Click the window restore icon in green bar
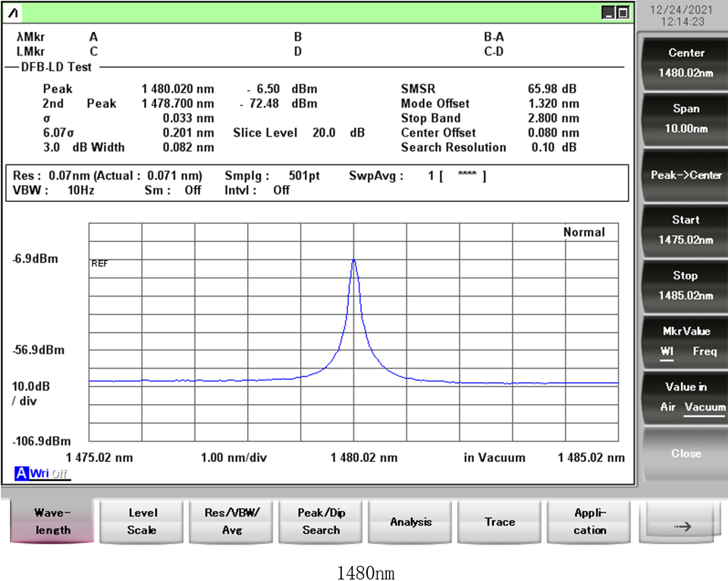This screenshot has width=728, height=581. (x=623, y=13)
